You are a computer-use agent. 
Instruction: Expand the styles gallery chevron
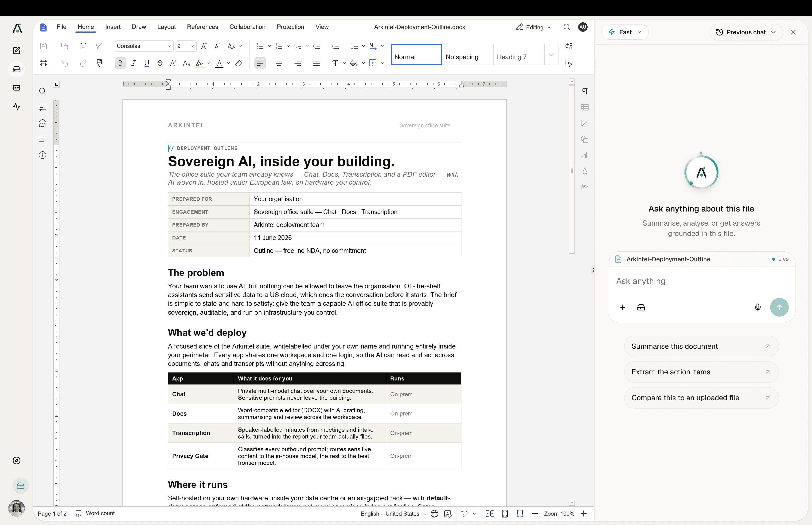click(x=551, y=55)
